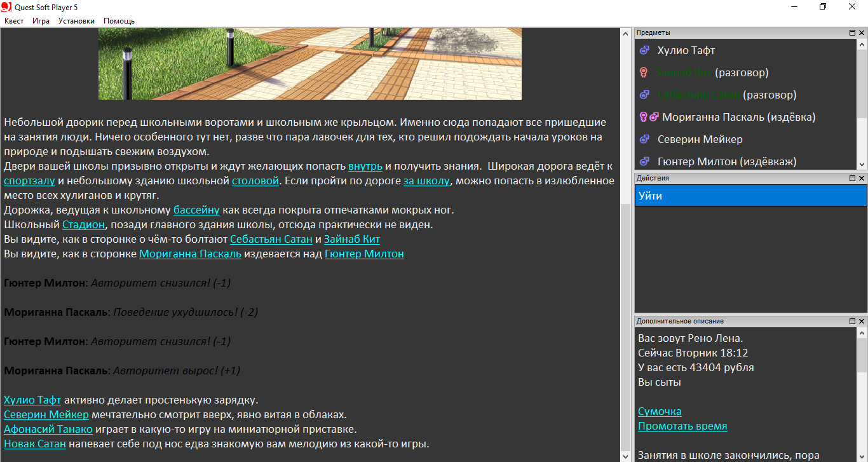This screenshot has width=868, height=462.
Task: Click the male icon beside Гюнтер Милтон
Action: tap(644, 162)
